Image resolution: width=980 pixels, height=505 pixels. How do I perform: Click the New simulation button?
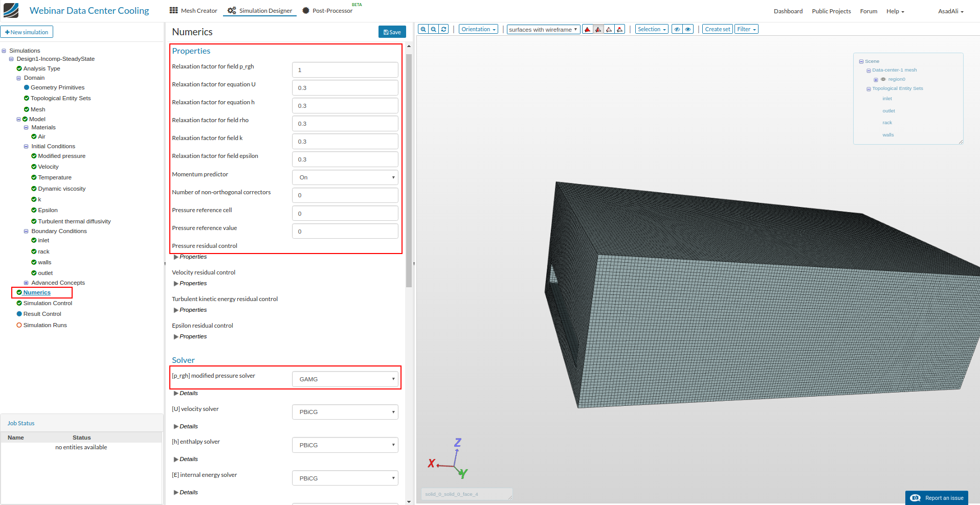click(x=27, y=32)
